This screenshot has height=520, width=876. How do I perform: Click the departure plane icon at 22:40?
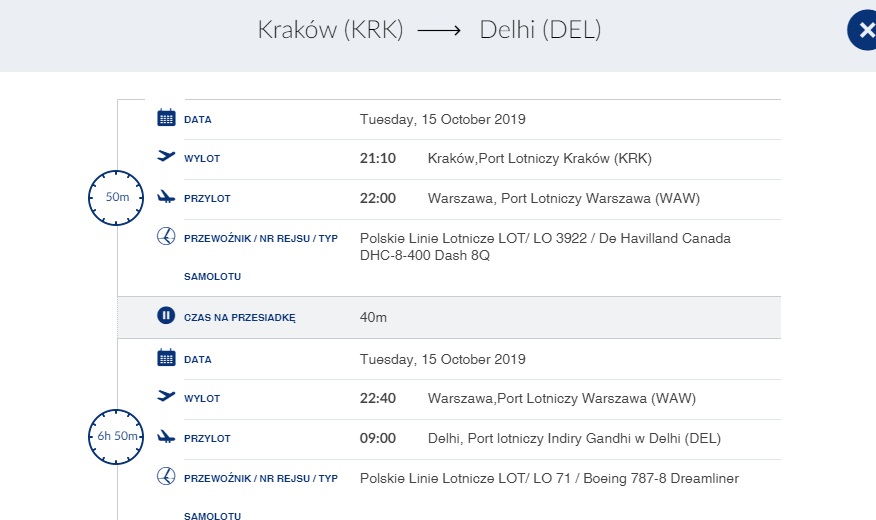pos(166,396)
